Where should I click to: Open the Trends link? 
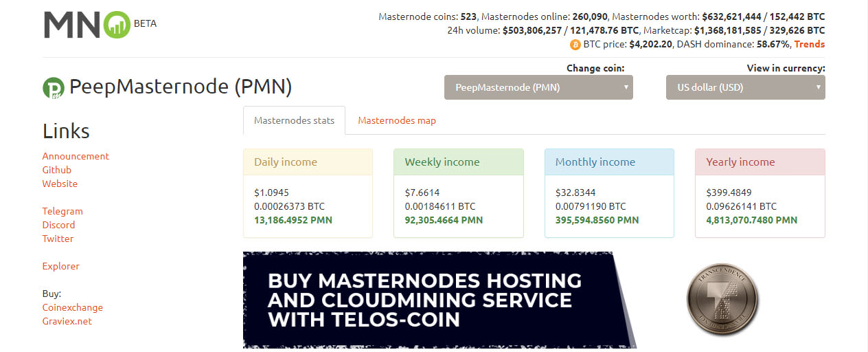[810, 44]
